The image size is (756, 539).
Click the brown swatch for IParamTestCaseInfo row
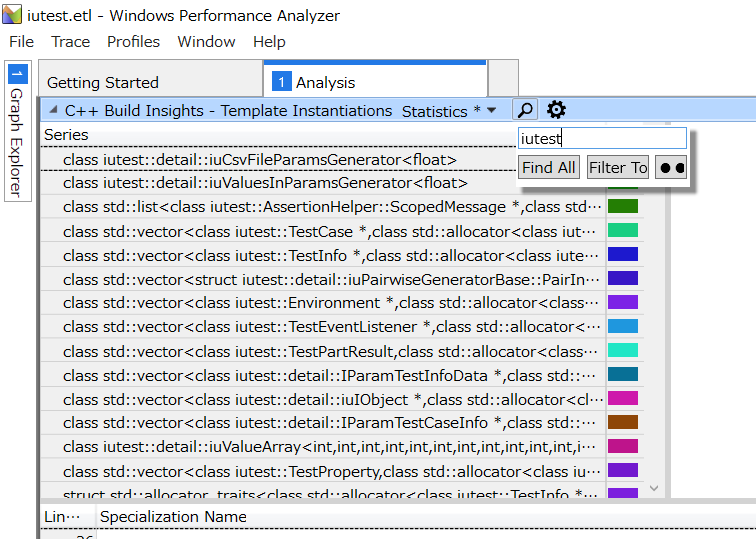[x=622, y=422]
